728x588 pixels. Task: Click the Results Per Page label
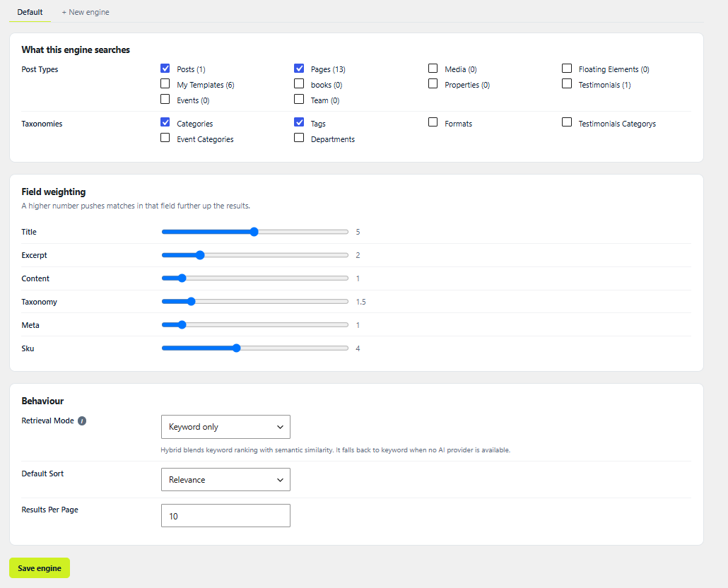(49, 510)
